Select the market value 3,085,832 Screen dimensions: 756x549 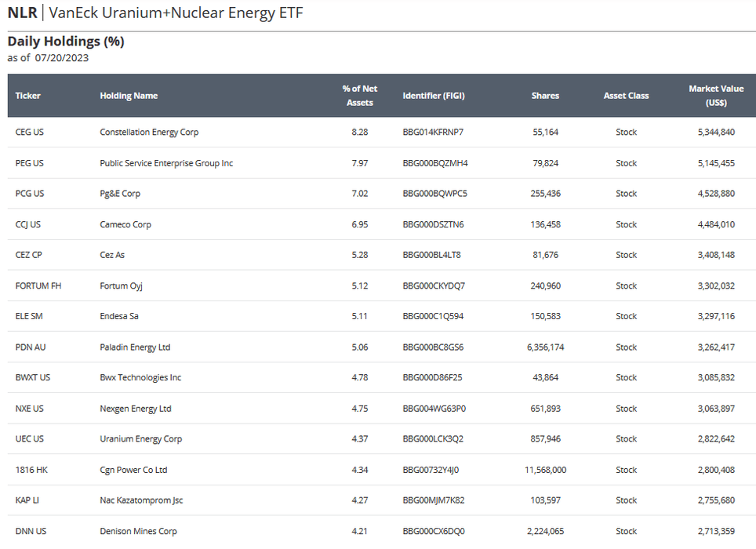[x=716, y=377]
